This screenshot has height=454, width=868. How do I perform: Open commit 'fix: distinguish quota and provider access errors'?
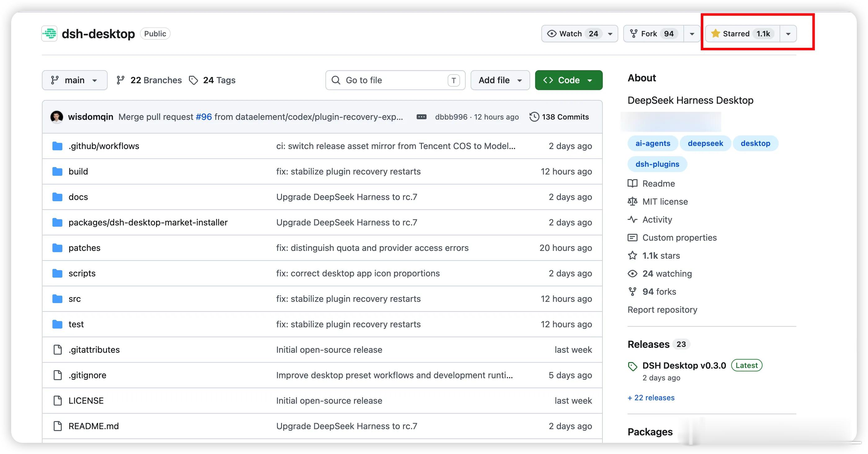372,248
